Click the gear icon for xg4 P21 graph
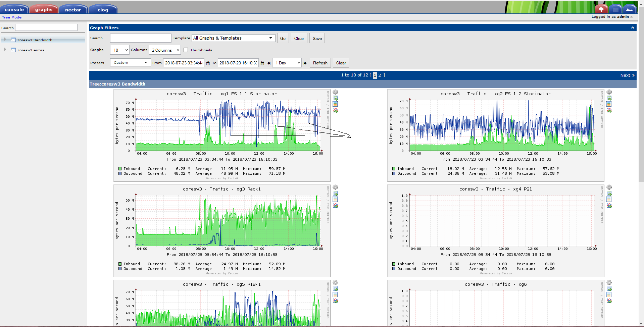Image resolution: width=644 pixels, height=327 pixels. click(x=609, y=187)
